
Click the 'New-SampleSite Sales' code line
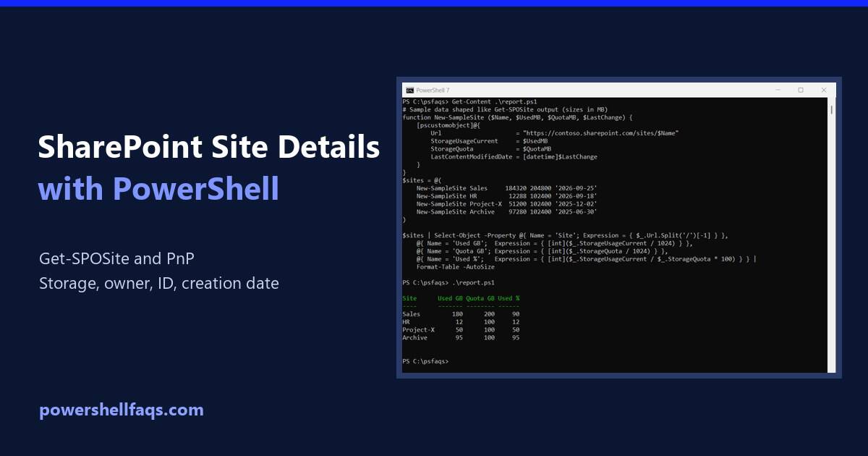(506, 187)
